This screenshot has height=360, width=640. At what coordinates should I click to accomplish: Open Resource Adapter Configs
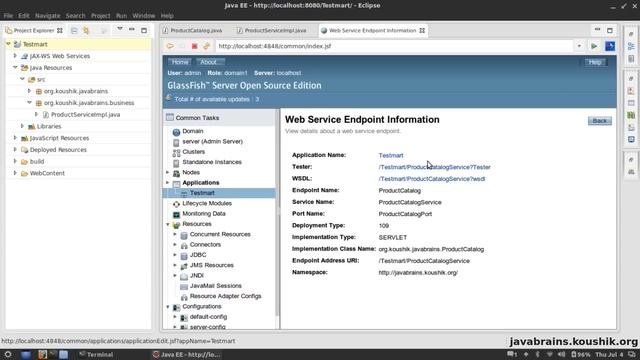pos(225,296)
